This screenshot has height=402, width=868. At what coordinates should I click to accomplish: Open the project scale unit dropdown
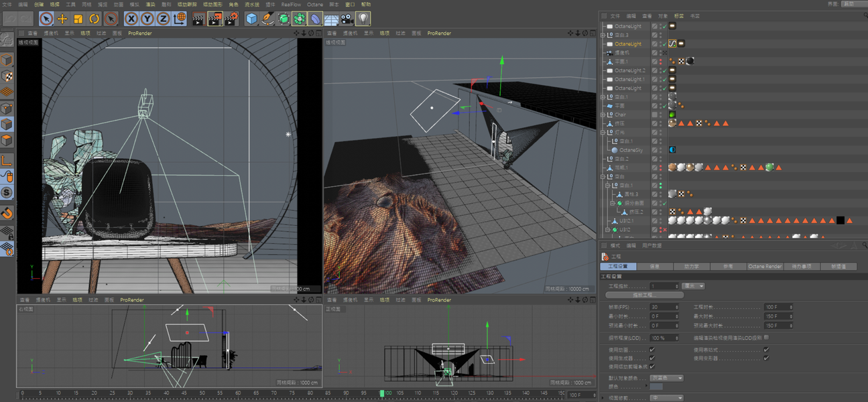693,286
